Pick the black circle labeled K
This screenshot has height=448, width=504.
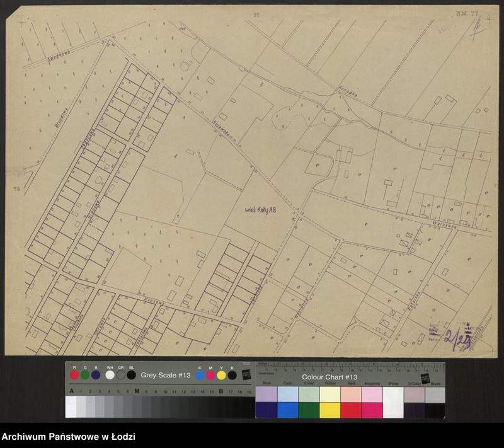(232, 375)
